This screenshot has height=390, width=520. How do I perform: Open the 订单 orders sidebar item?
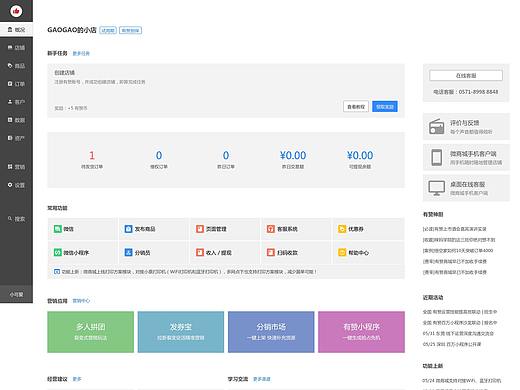pos(16,84)
